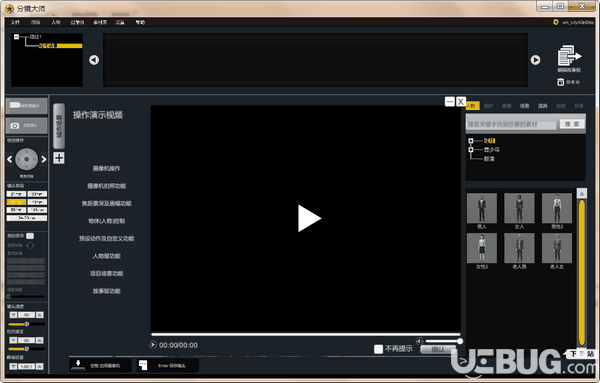Click the circular camera direction pad

pyautogui.click(x=26, y=159)
